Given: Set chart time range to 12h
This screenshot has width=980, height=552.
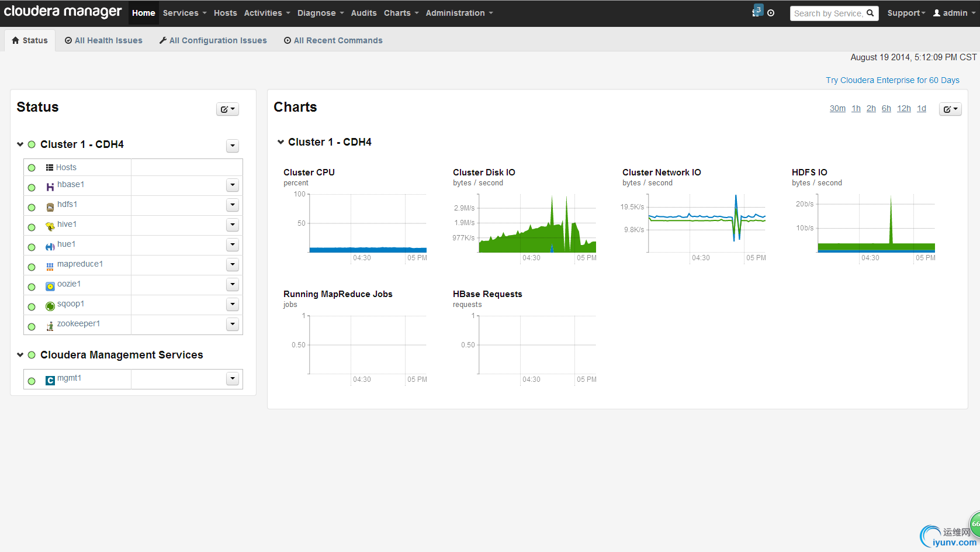Looking at the screenshot, I should (x=904, y=108).
